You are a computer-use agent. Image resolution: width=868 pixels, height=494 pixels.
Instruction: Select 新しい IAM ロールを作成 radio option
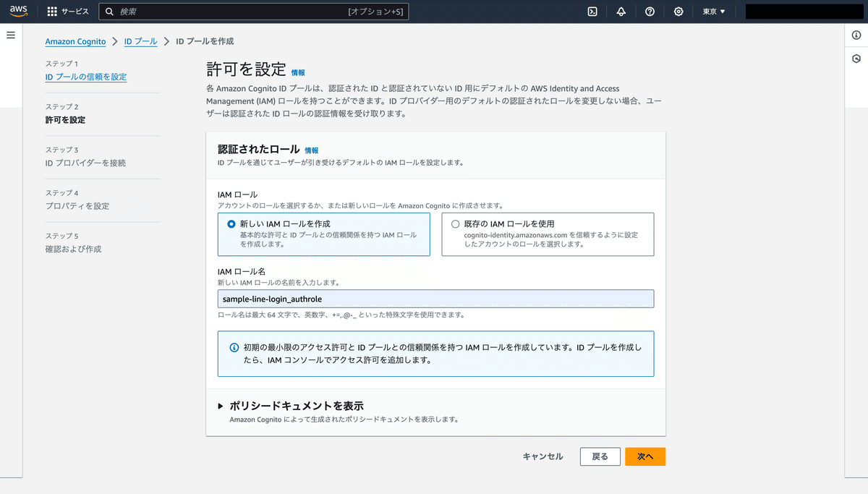coord(231,224)
